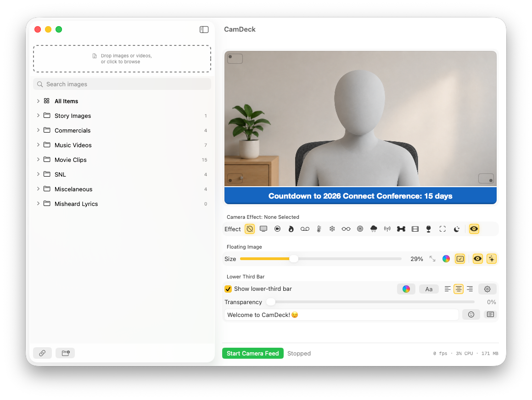Apply the film strip camera effect
This screenshot has width=532, height=400.
coord(415,229)
